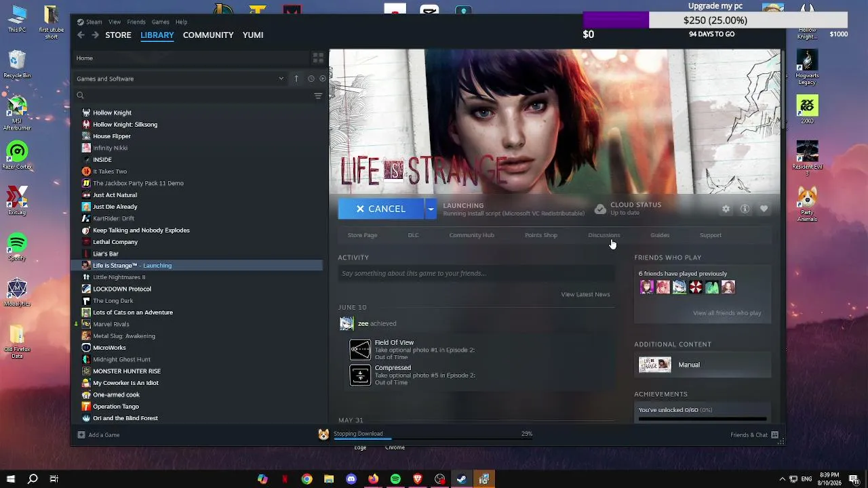The image size is (868, 488).
Task: Open the Points Shop link
Action: coord(541,235)
